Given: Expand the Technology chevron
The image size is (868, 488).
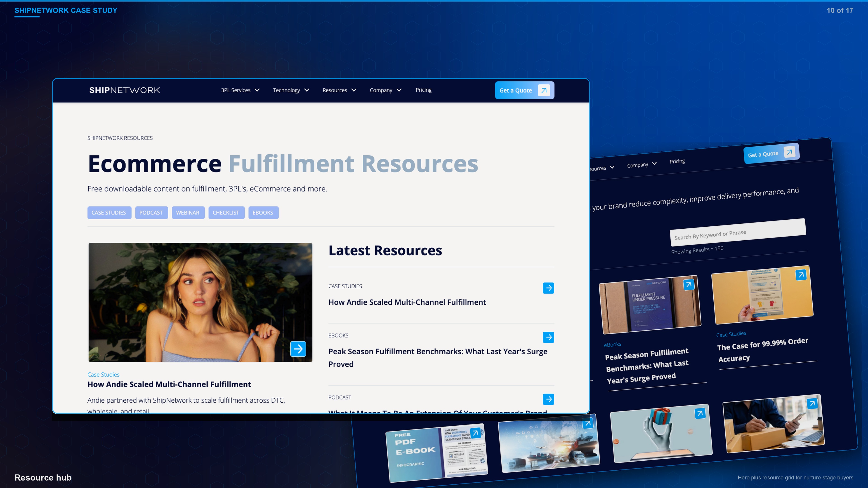Looking at the screenshot, I should click(x=307, y=90).
